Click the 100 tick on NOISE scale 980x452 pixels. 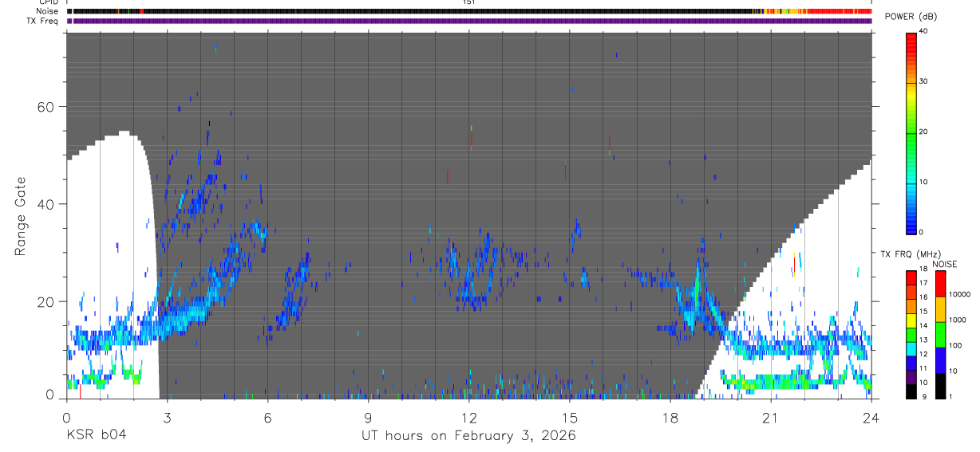(956, 346)
